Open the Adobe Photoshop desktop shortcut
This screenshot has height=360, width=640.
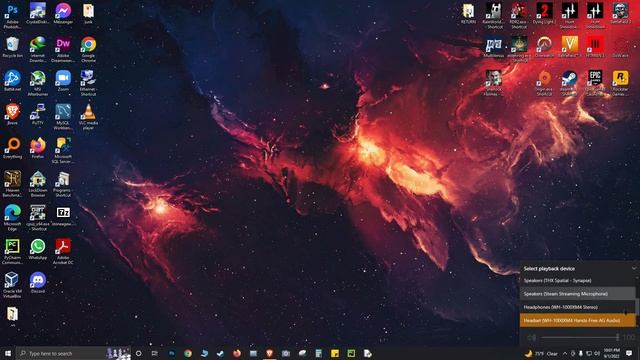(x=12, y=16)
